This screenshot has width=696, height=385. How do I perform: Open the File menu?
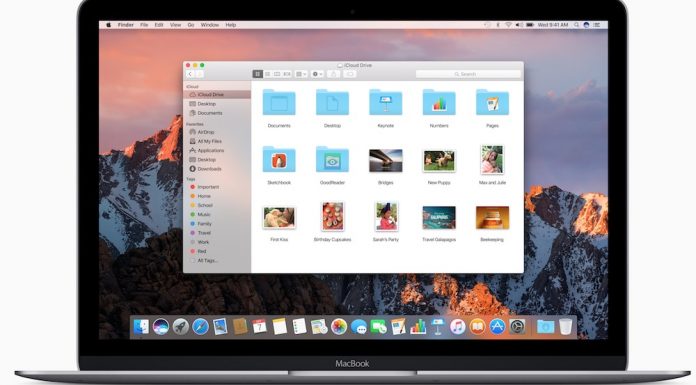pyautogui.click(x=144, y=25)
